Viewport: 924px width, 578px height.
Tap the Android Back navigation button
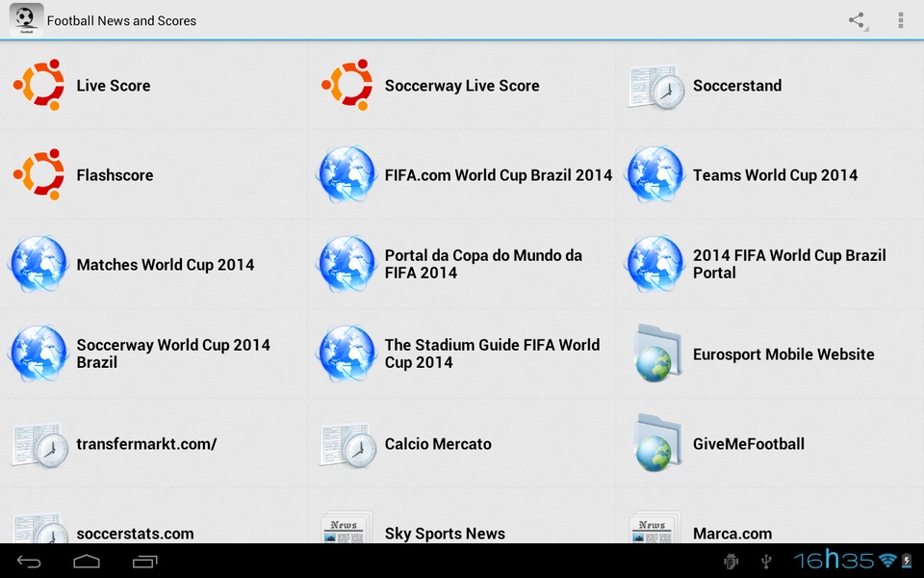[29, 562]
